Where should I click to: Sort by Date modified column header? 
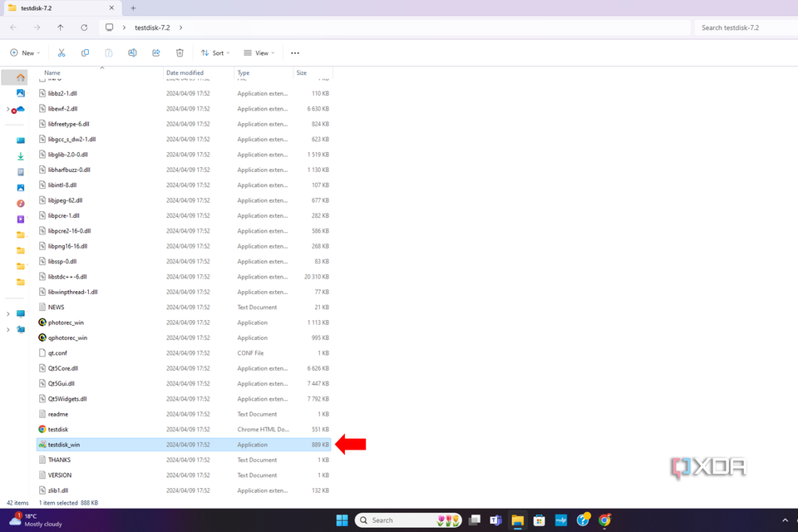point(185,73)
